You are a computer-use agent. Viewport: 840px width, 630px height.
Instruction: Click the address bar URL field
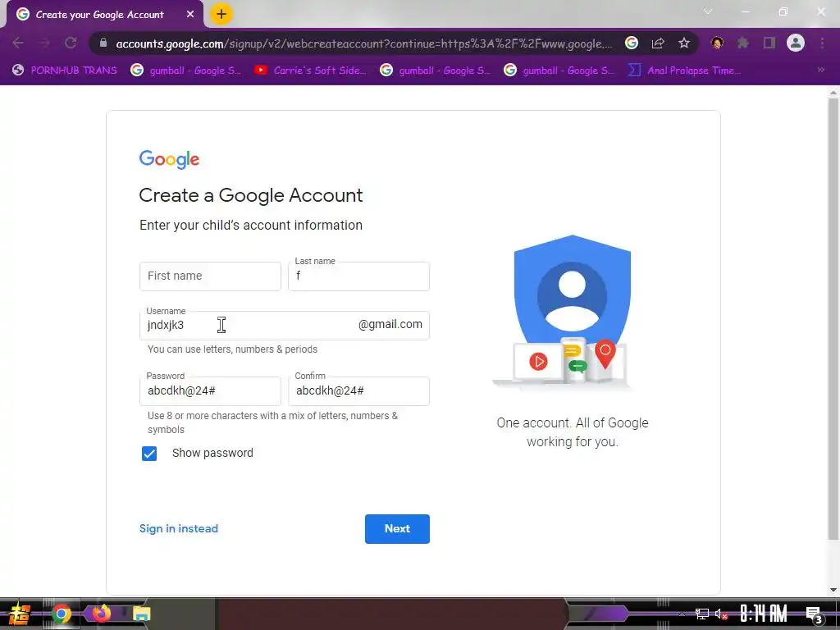coord(364,43)
